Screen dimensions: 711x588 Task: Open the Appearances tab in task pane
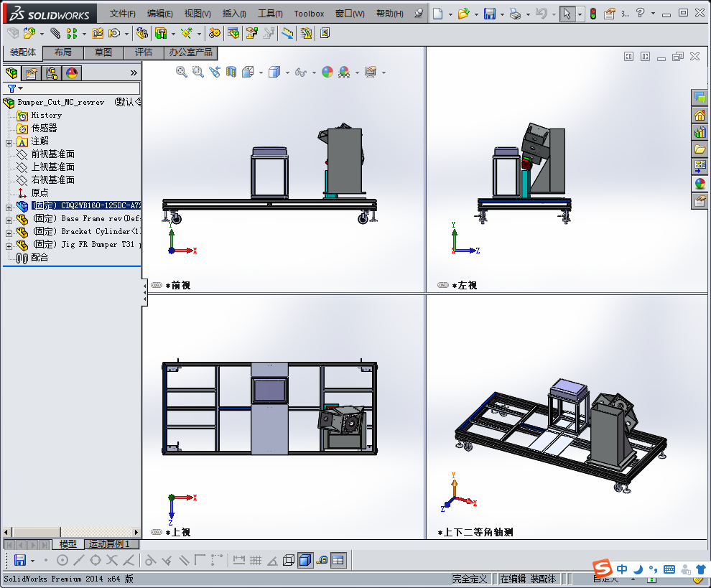tap(700, 184)
